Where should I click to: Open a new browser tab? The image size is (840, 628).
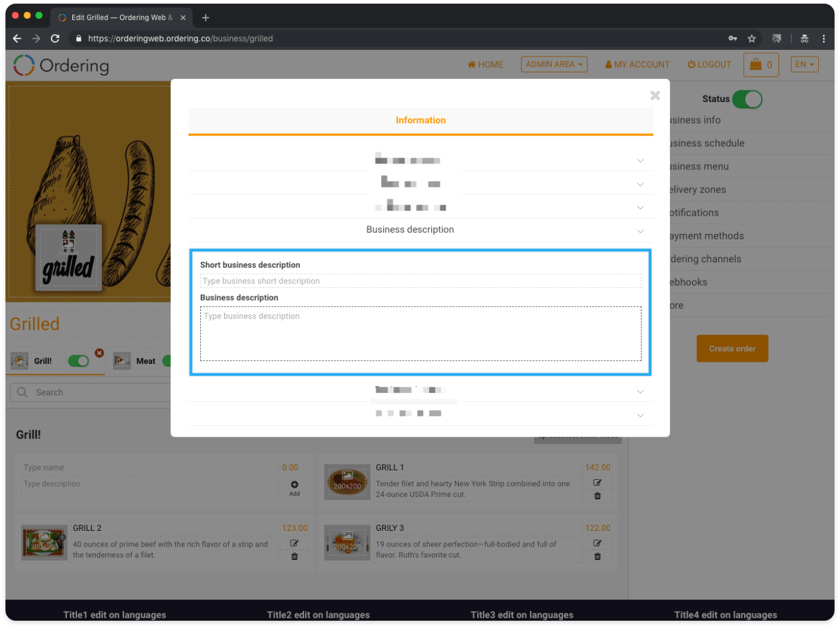point(206,18)
